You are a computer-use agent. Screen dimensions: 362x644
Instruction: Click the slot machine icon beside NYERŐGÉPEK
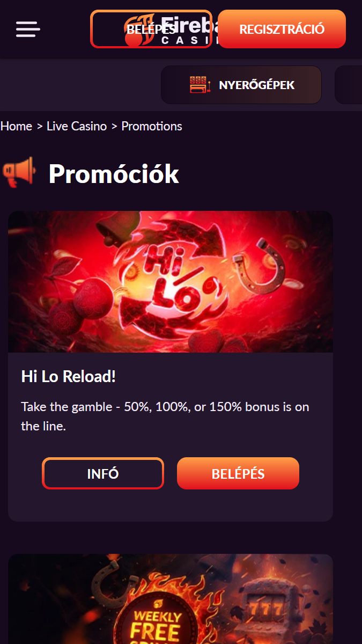coord(200,85)
